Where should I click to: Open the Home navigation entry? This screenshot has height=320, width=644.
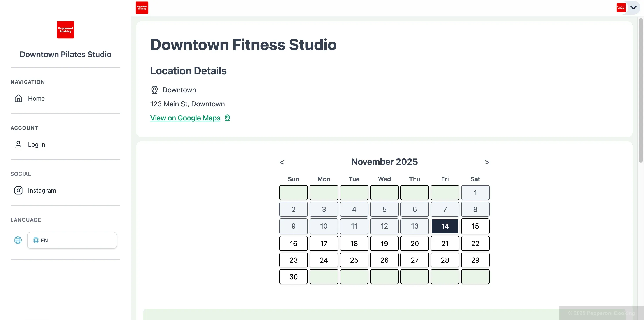[36, 98]
